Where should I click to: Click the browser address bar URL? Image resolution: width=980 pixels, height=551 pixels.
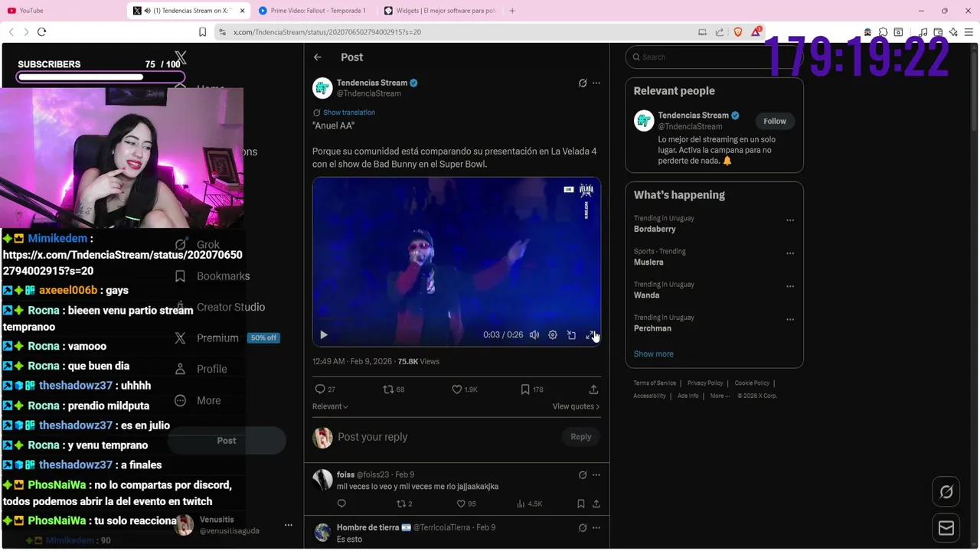coord(327,32)
